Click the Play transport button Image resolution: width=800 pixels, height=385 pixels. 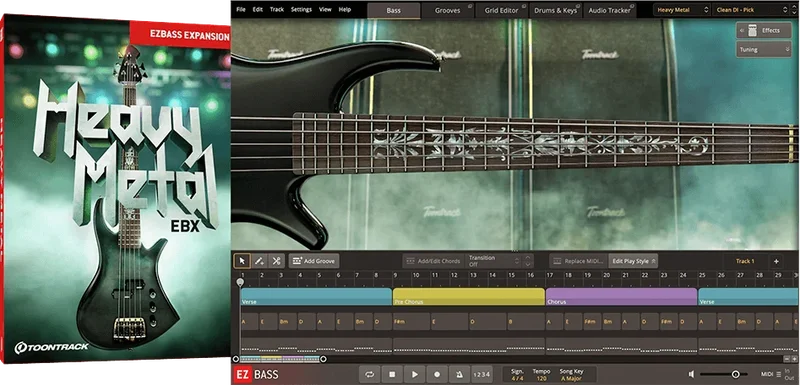tap(415, 374)
